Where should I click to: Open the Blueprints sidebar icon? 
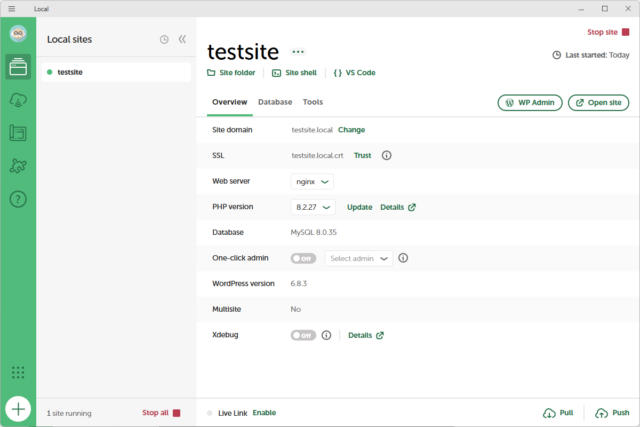tap(18, 132)
